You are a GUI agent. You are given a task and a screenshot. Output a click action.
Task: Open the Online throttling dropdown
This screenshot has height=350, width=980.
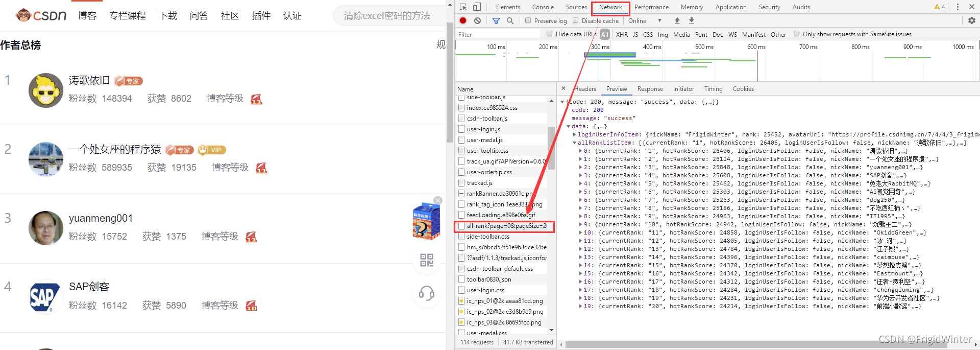click(x=645, y=20)
